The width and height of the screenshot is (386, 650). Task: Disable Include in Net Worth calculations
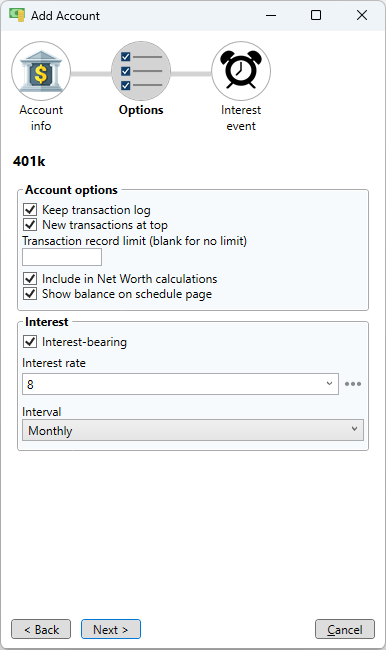[x=30, y=279]
